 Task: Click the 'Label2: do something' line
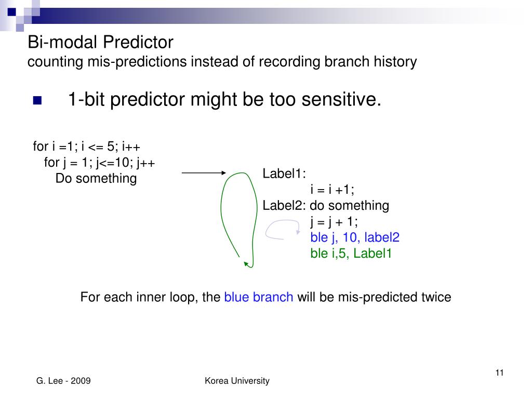[x=326, y=206]
